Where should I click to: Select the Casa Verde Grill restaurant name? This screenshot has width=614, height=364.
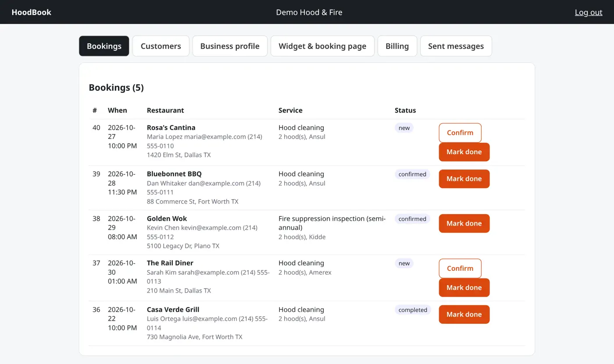(173, 309)
